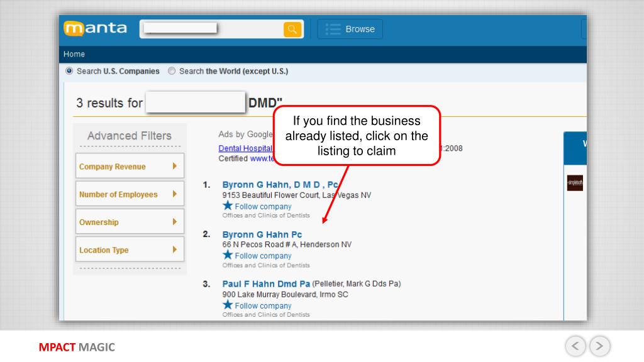The height and width of the screenshot is (362, 644).
Task: Click the Manta logo
Action: pos(96,28)
